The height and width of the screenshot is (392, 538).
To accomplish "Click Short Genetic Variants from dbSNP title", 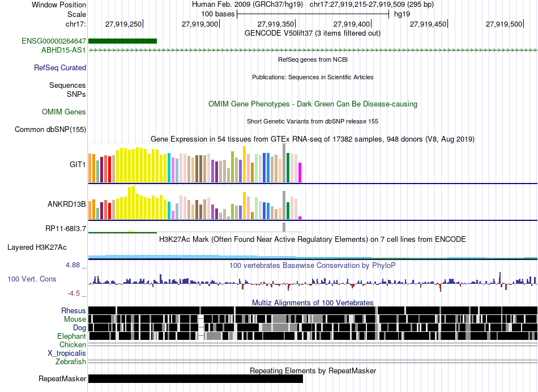I will click(313, 121).
